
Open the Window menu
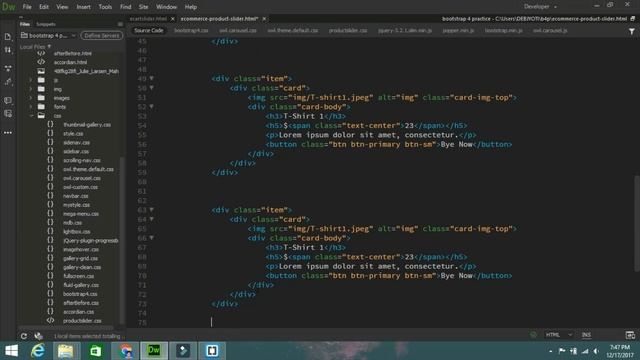[167, 7]
